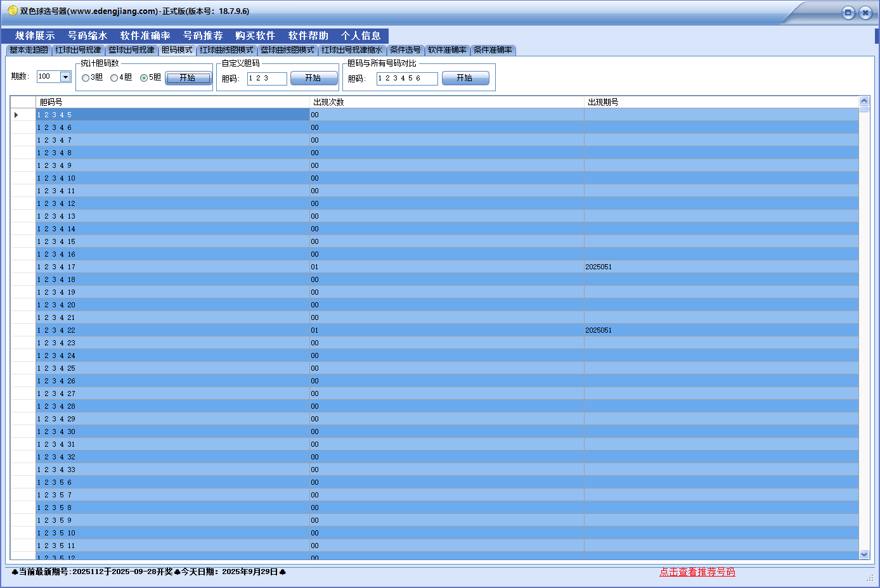
Task: Click the gold coin app icon in title bar
Action: point(12,11)
